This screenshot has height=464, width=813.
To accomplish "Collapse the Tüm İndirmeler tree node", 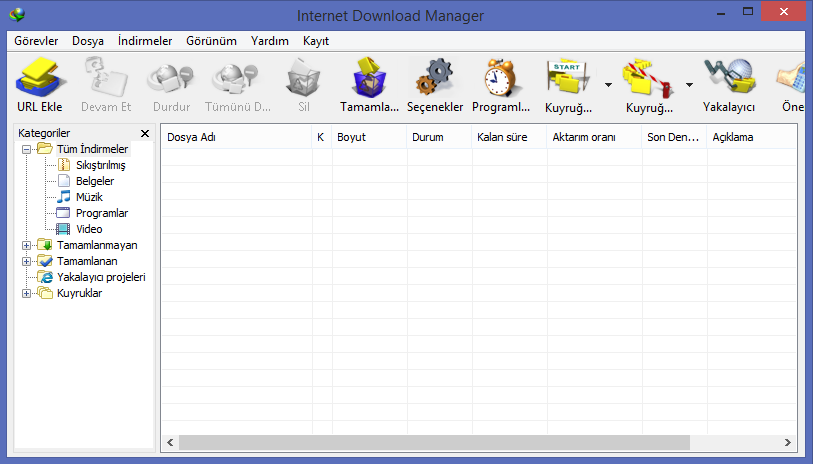I will 26,149.
